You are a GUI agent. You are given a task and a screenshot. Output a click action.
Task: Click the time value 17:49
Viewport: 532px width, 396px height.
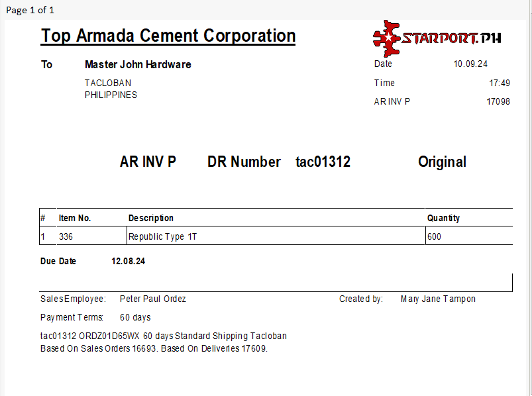[500, 83]
